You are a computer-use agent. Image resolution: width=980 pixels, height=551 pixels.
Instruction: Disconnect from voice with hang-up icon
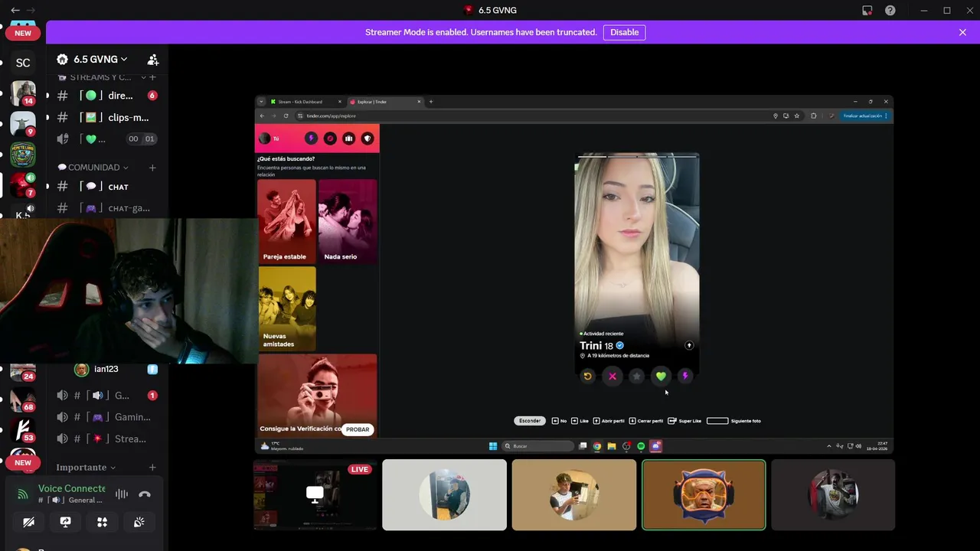coord(145,494)
